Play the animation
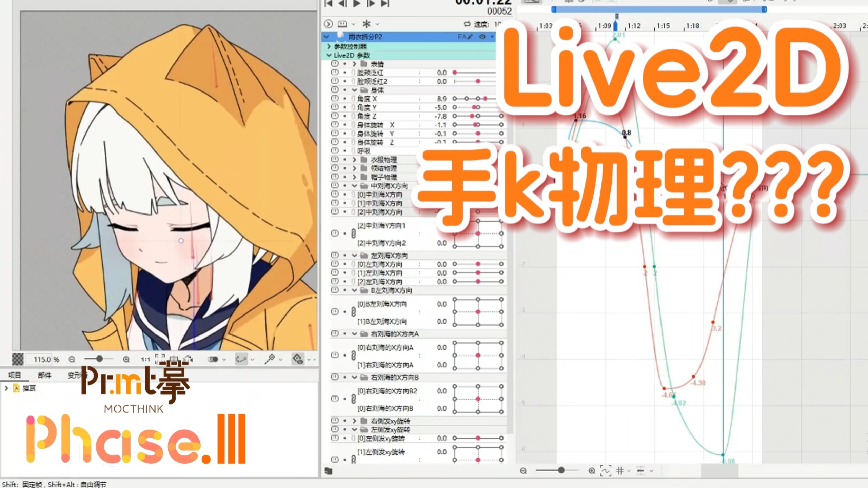 click(x=357, y=3)
